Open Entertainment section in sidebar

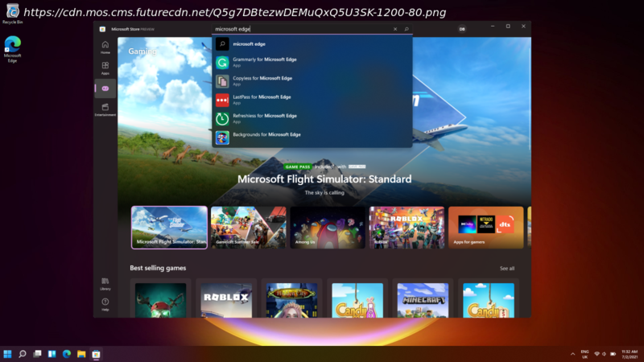[105, 109]
